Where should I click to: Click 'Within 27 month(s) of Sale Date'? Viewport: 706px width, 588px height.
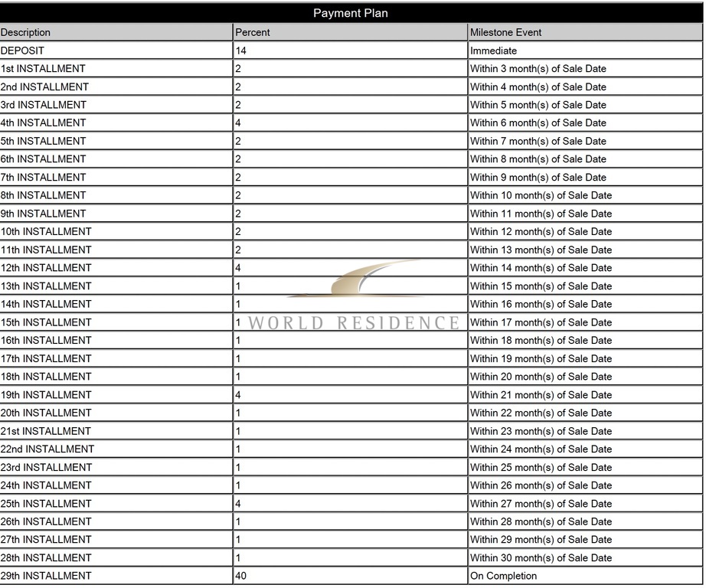coord(541,504)
